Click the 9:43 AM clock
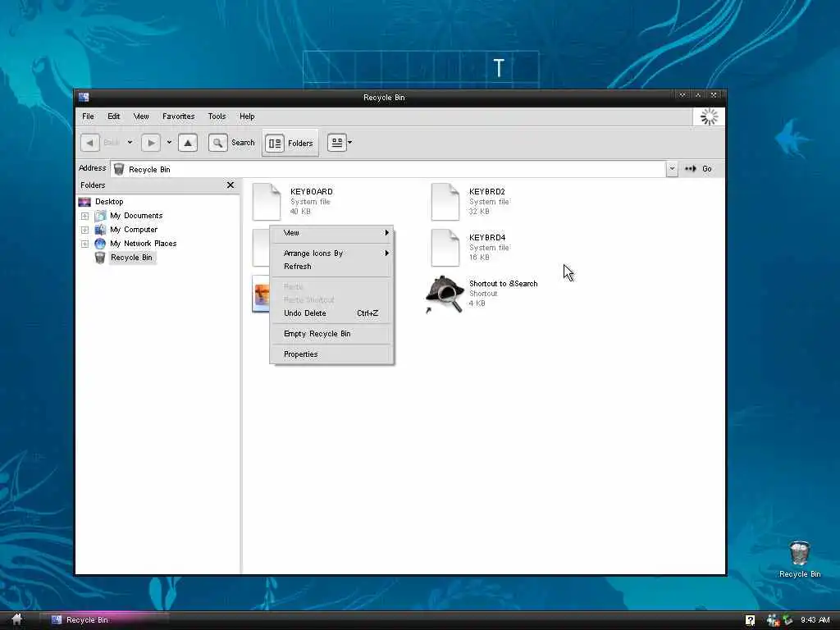 [815, 620]
